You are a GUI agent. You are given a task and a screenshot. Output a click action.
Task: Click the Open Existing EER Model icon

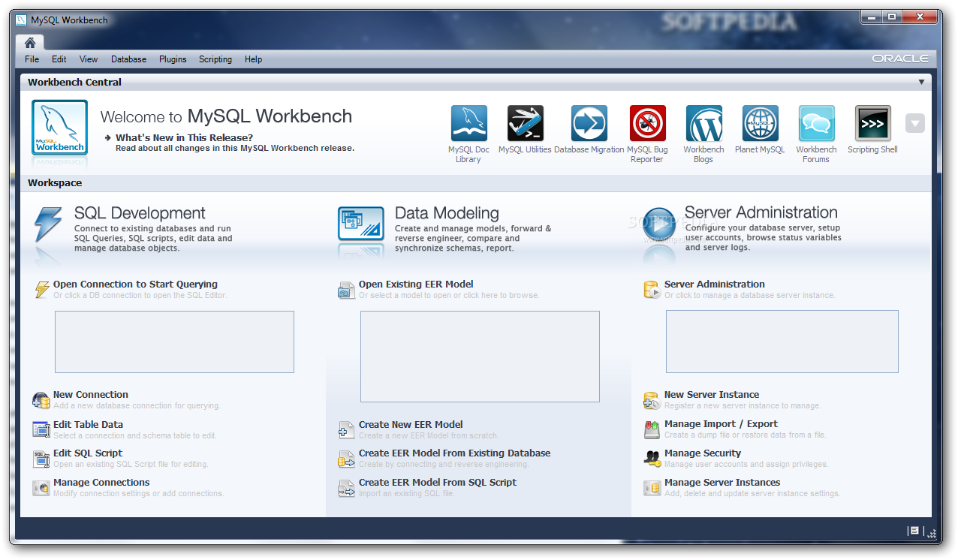click(x=346, y=290)
